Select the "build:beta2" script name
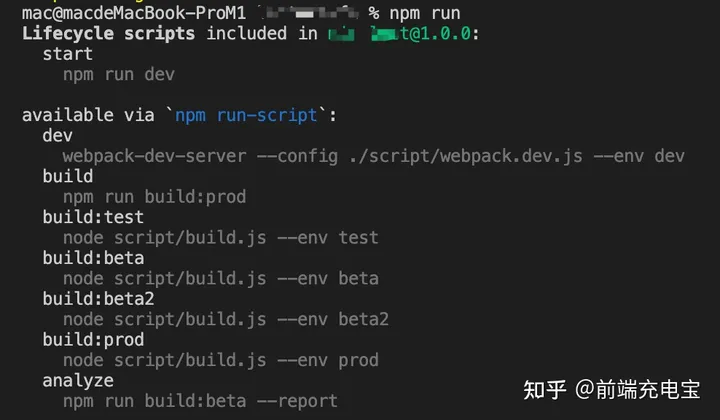This screenshot has width=720, height=420. pos(98,299)
